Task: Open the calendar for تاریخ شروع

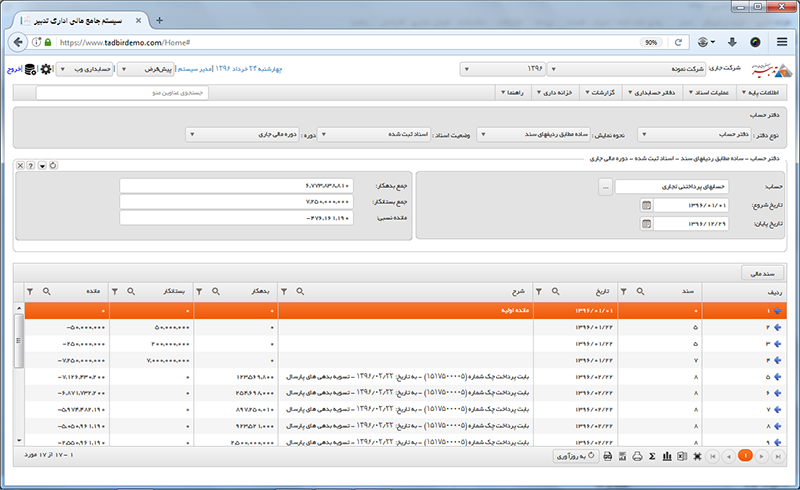Action: [x=646, y=205]
